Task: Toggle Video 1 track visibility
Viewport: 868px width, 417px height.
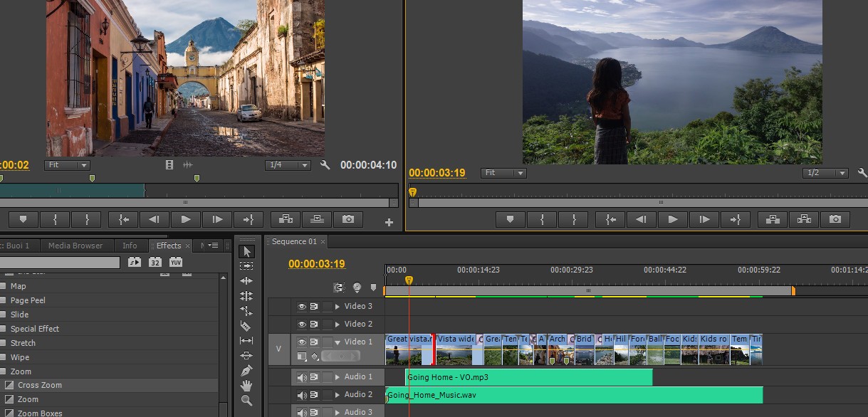Action: tap(302, 342)
